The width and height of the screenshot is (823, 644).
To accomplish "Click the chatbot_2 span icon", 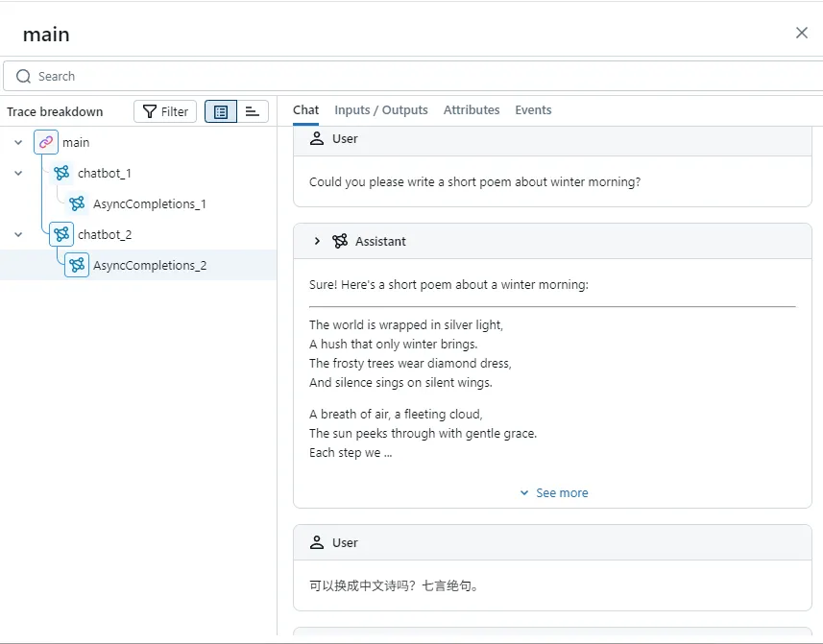I will [61, 234].
